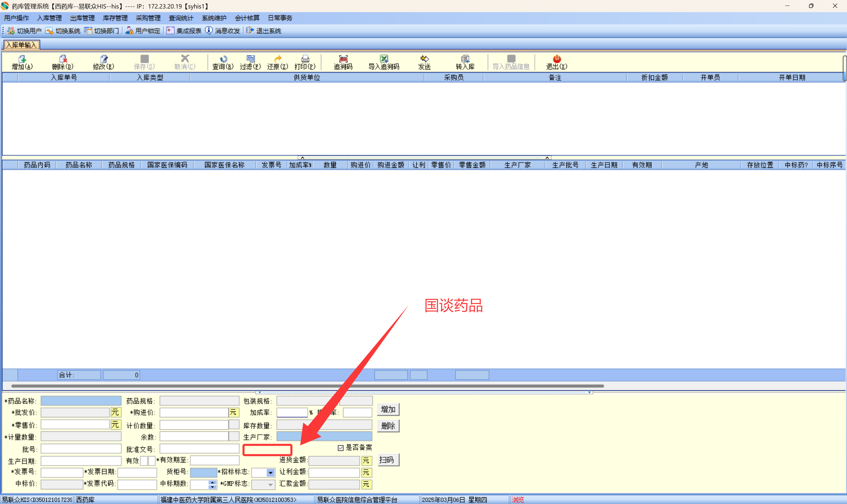
Task: Open the 查询统计 menu
Action: pos(181,18)
